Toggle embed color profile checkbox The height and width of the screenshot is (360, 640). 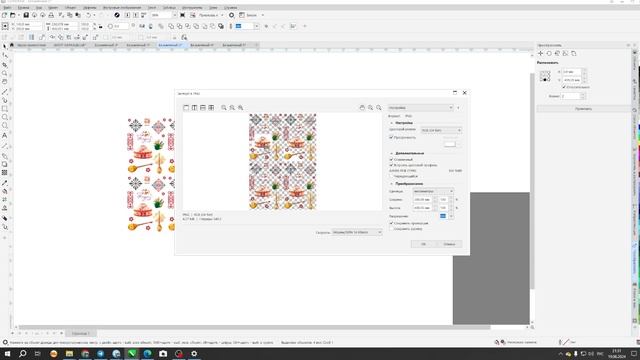pyautogui.click(x=391, y=165)
